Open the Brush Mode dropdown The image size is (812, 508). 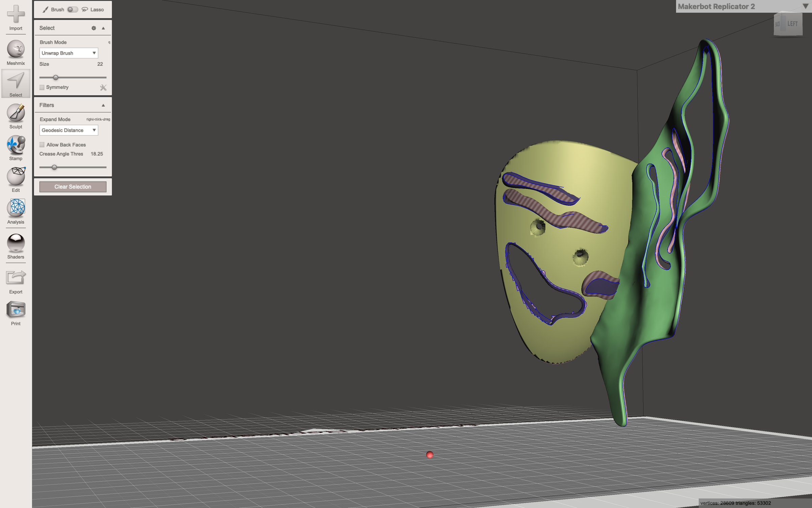pos(69,53)
